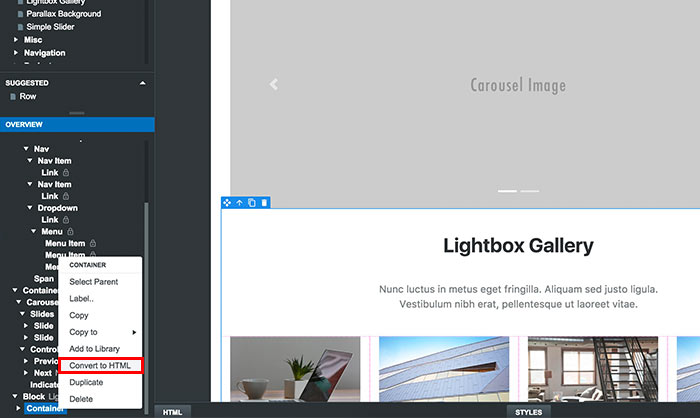Select the Parallax Background component
This screenshot has height=418, width=700.
click(x=63, y=14)
